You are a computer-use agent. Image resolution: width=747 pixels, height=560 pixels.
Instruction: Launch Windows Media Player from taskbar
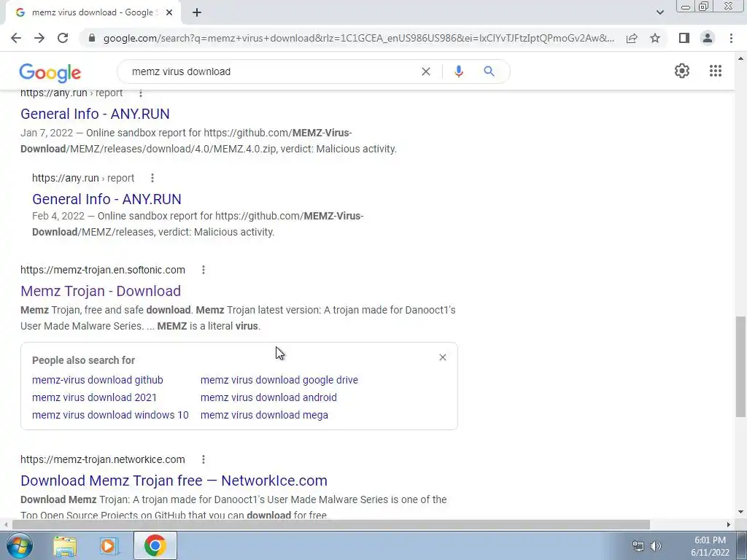coord(109,545)
